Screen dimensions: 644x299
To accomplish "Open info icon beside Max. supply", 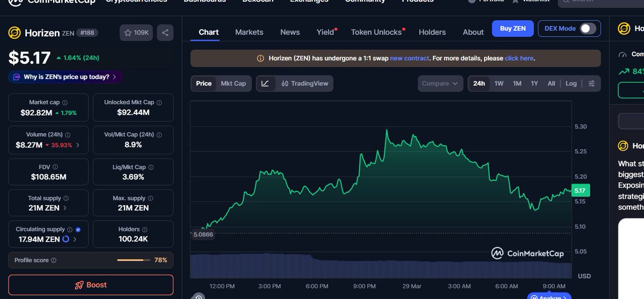I will point(151,198).
